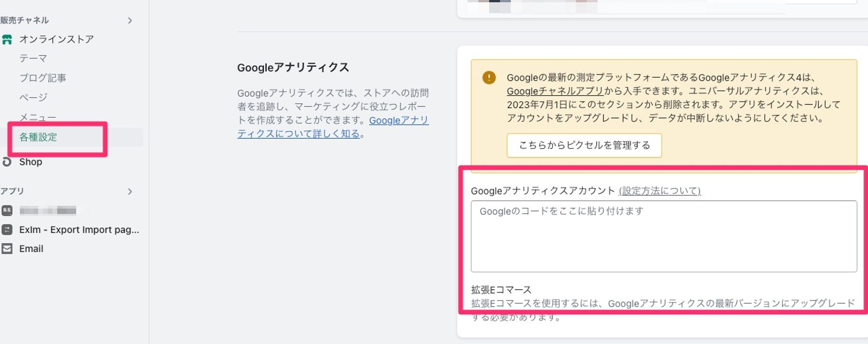This screenshot has height=344, width=868.
Task: Click the Shop app icon in sidebar
Action: tap(7, 162)
